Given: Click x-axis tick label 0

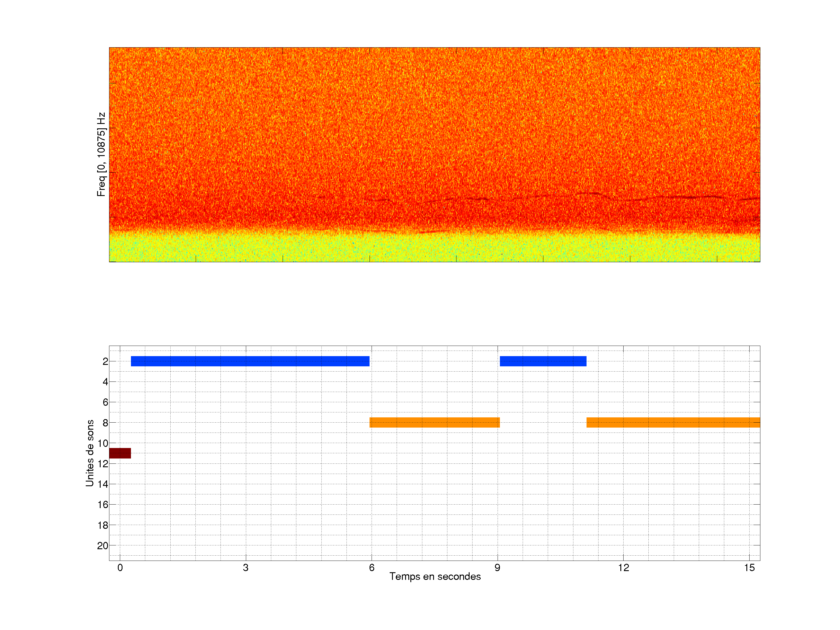Looking at the screenshot, I should point(120,568).
